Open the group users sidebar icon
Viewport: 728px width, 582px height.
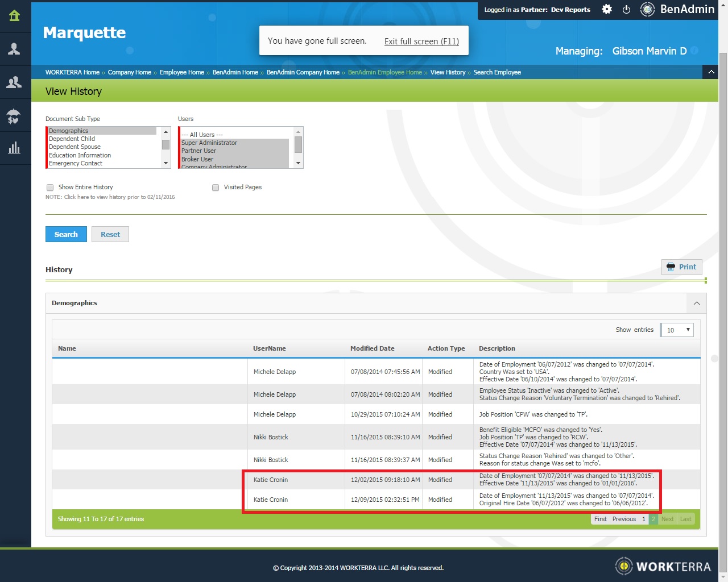pyautogui.click(x=15, y=82)
